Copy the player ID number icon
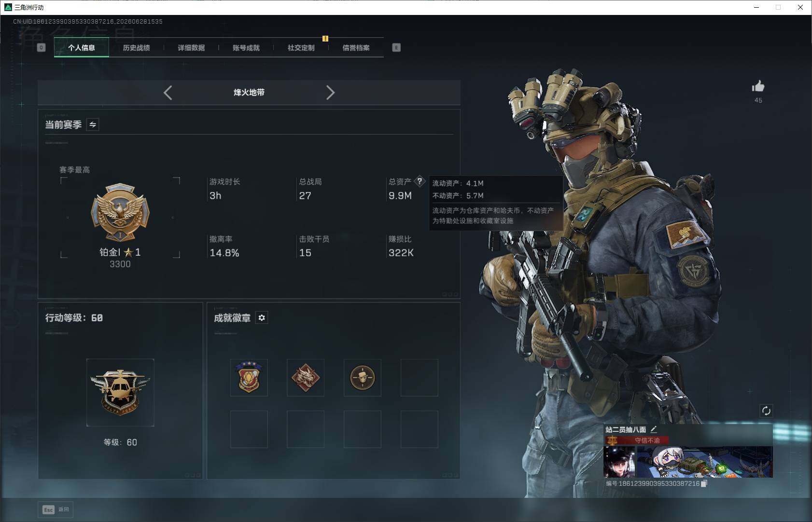 click(704, 483)
